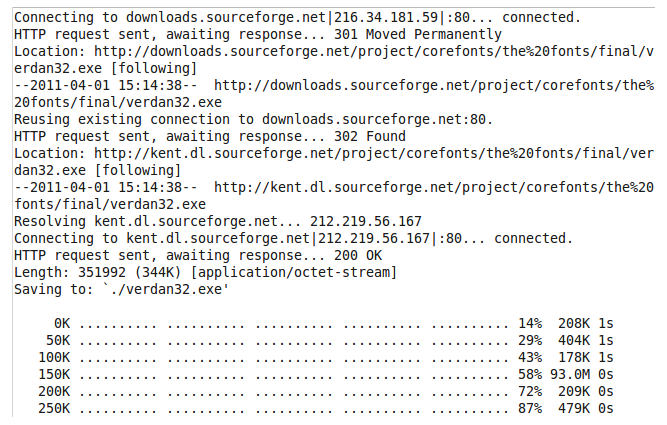Click the kent.dl.sourceforge.net Location URL after 302 Found
The image size is (667, 425).
coord(370,153)
